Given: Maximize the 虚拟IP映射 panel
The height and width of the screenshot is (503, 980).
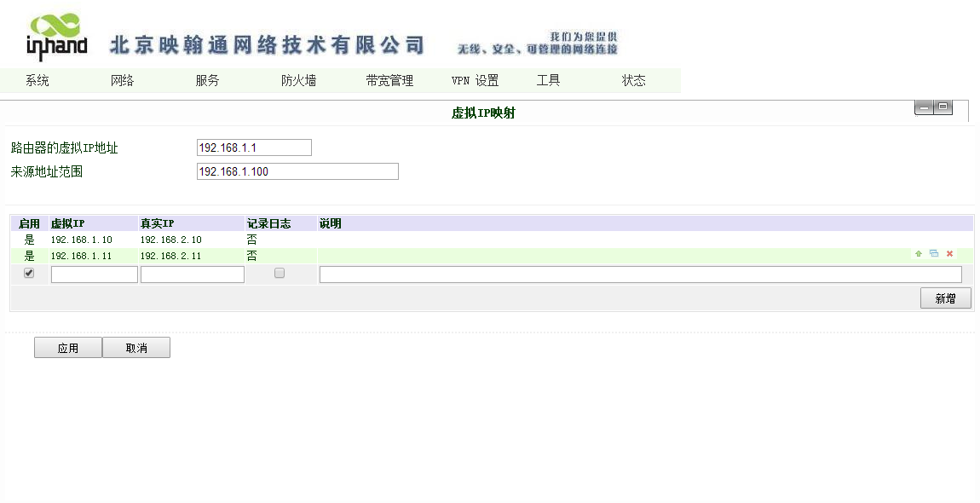Looking at the screenshot, I should tap(943, 107).
